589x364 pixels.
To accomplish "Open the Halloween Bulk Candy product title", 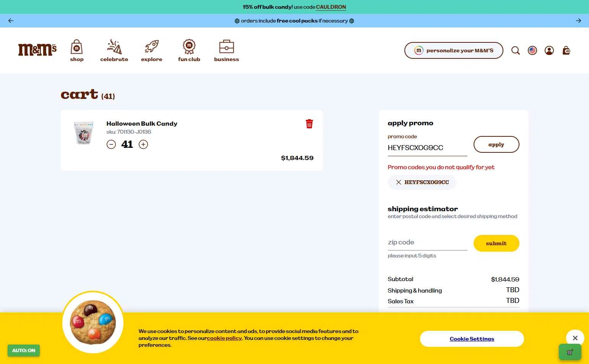I will coord(142,124).
